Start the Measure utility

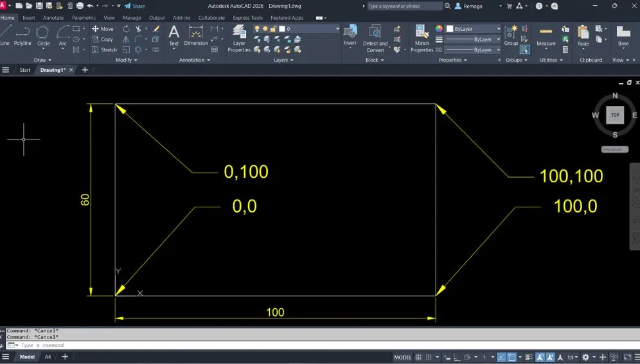pyautogui.click(x=546, y=35)
